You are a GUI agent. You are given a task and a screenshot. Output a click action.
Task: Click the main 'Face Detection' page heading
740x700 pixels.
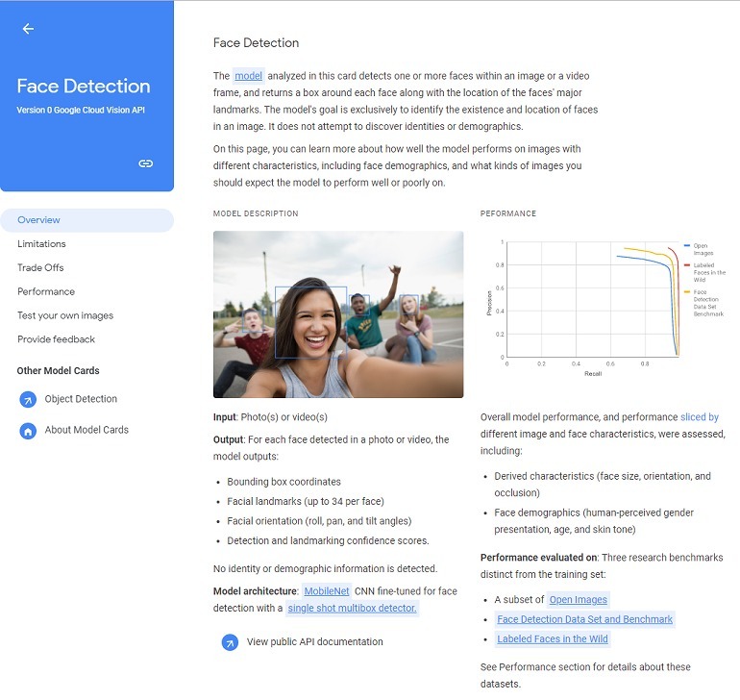[256, 43]
